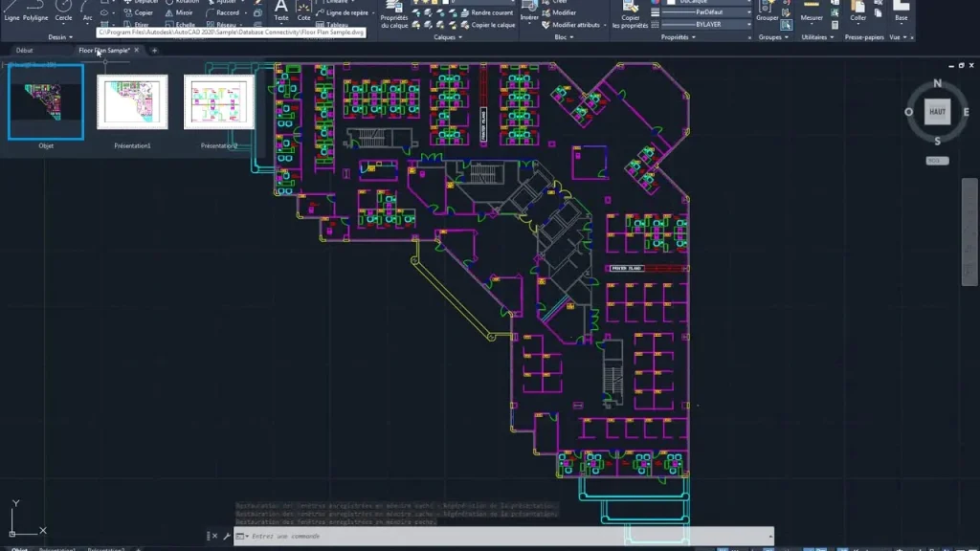Close the command line with the X icon
The image size is (980, 551).
[x=214, y=536]
